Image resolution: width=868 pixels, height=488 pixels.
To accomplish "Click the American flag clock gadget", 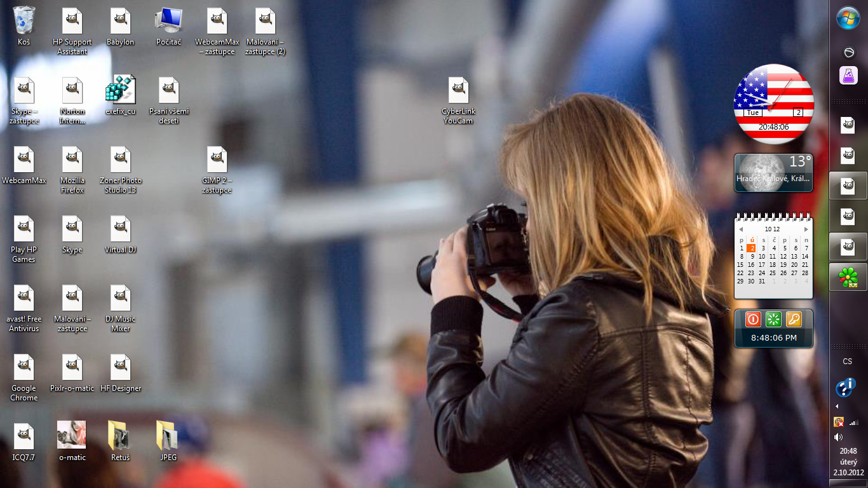I will [774, 104].
